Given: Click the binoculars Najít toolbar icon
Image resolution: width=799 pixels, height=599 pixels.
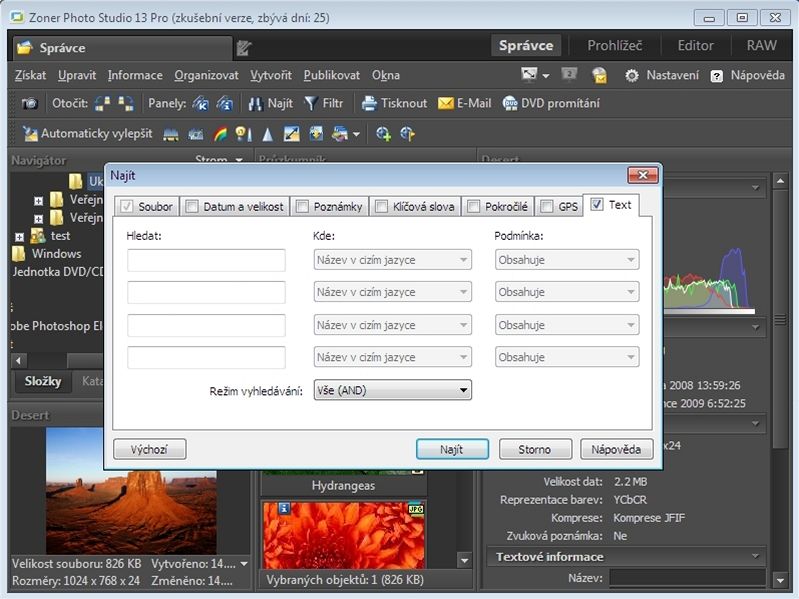Looking at the screenshot, I should 255,103.
